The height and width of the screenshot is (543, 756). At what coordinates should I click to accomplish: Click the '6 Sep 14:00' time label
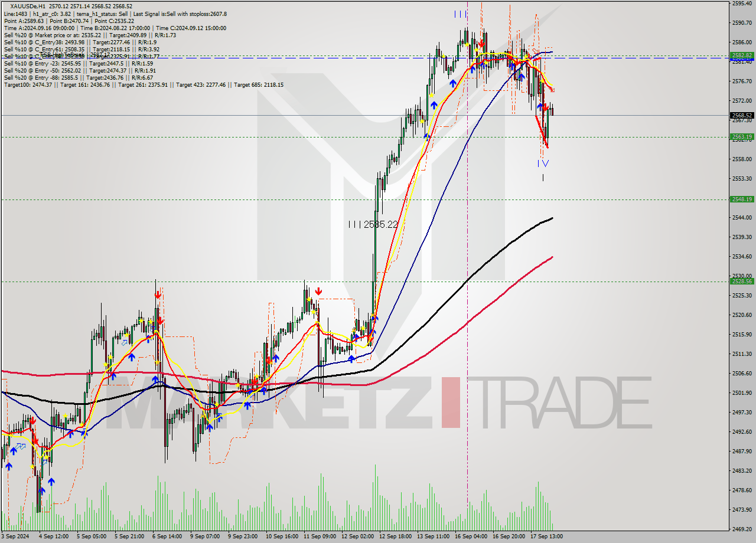coord(167,537)
